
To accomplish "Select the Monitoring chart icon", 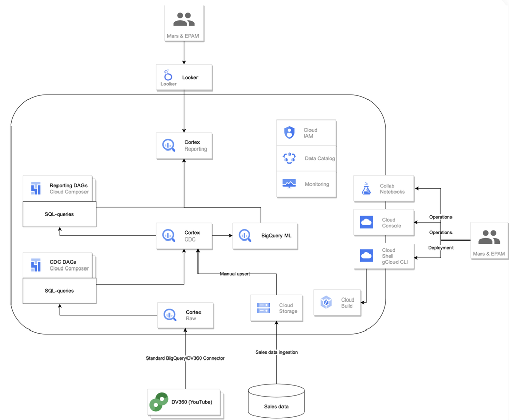I will tap(289, 184).
